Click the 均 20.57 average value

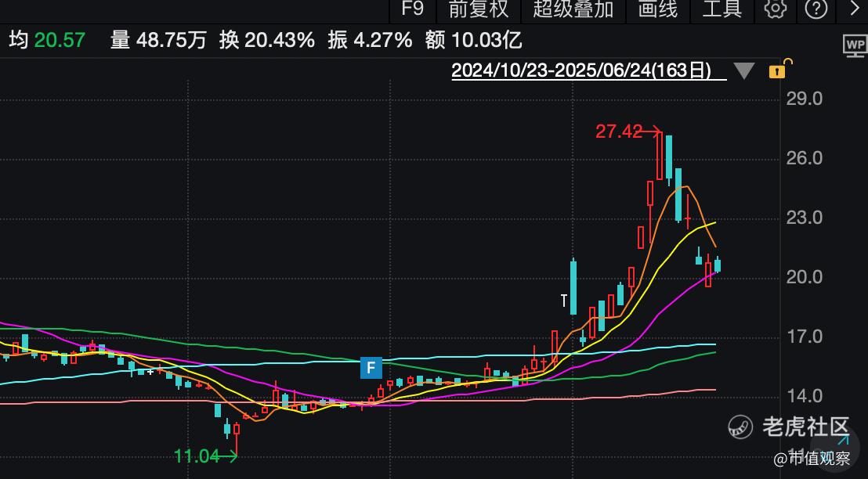(47, 40)
